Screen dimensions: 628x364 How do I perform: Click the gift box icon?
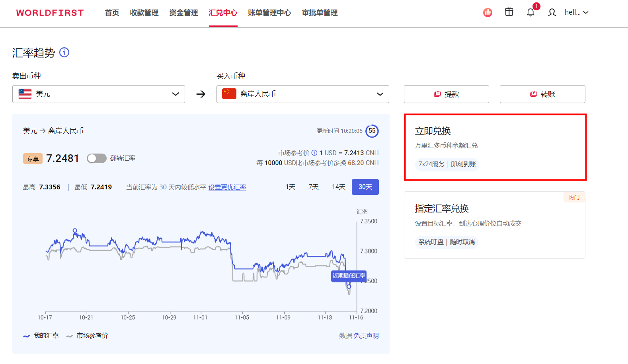pos(509,12)
